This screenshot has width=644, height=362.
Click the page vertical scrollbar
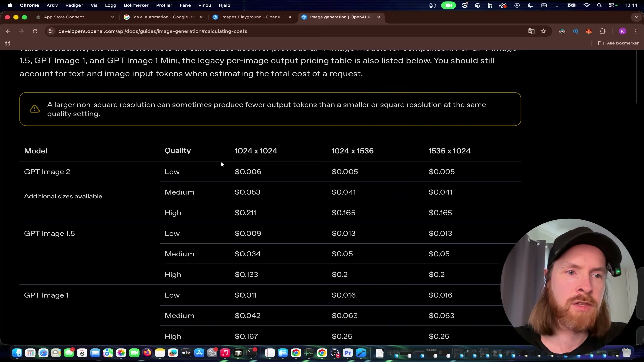[x=637, y=77]
